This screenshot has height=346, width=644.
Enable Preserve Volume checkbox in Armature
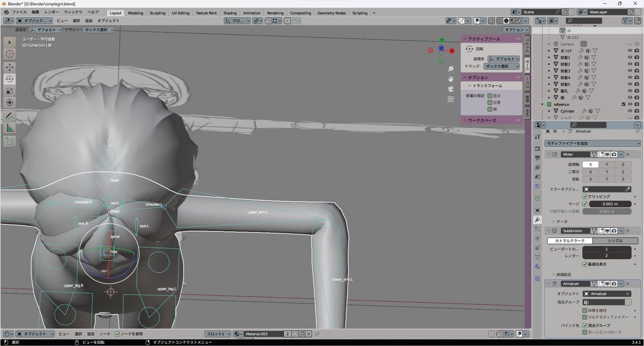585,310
